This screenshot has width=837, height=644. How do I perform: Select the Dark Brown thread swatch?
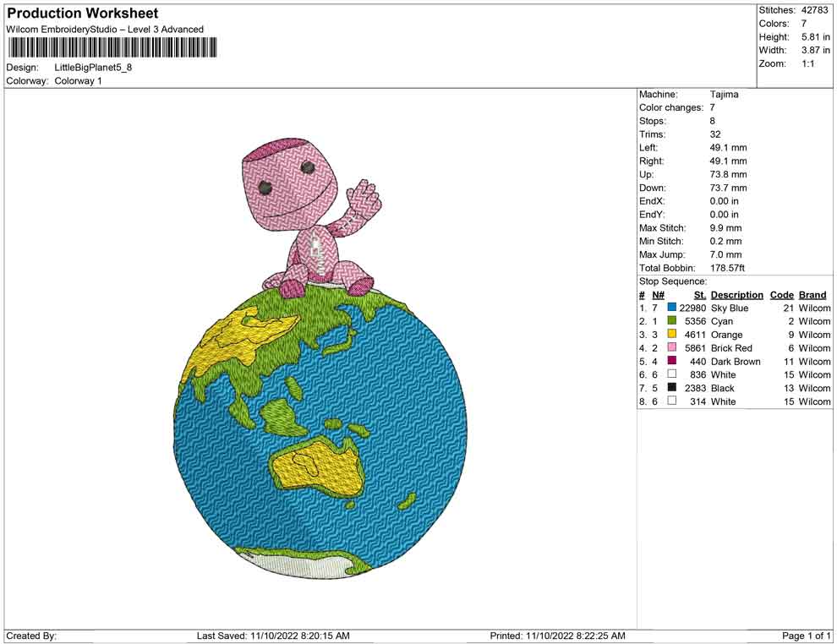pos(671,362)
